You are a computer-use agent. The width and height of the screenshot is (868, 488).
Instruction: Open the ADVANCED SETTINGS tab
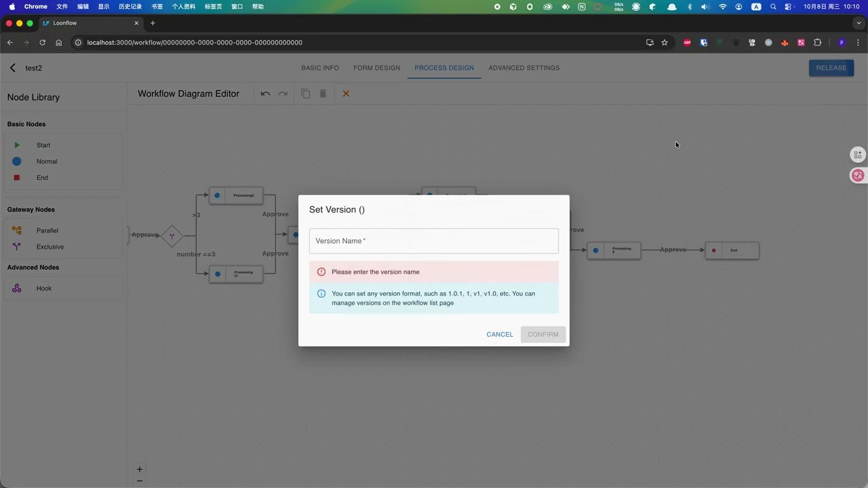[524, 68]
